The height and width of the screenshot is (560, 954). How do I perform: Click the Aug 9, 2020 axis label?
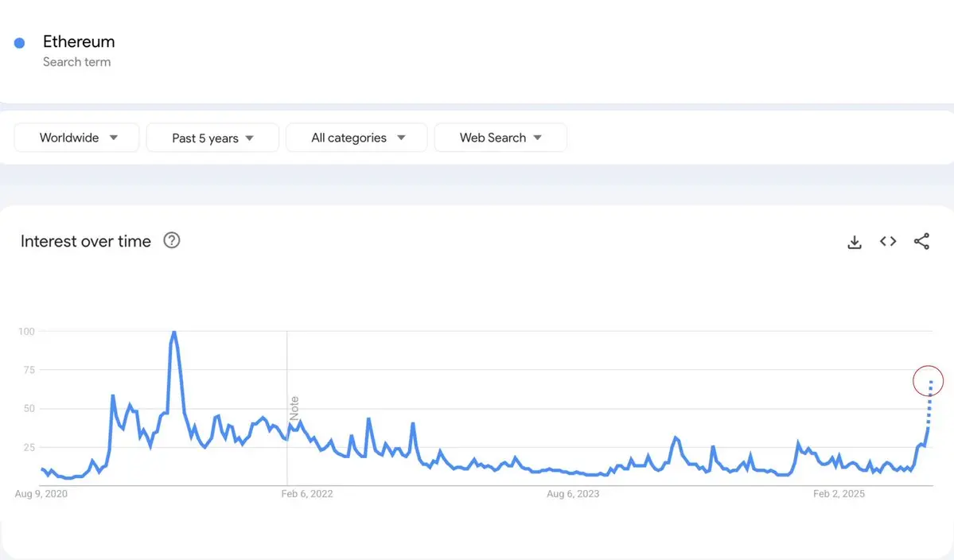click(x=41, y=494)
